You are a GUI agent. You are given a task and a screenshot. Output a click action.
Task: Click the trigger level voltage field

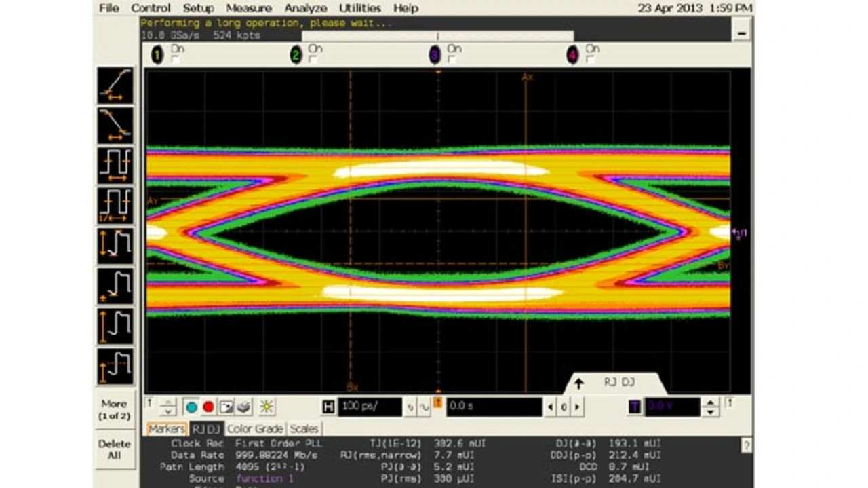pyautogui.click(x=671, y=407)
